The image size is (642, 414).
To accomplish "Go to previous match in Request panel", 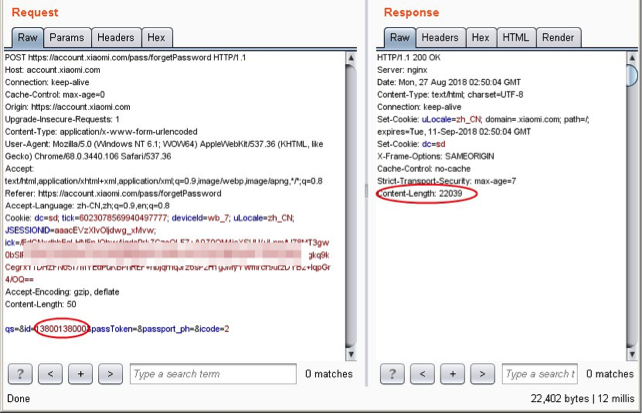I will pyautogui.click(x=51, y=374).
